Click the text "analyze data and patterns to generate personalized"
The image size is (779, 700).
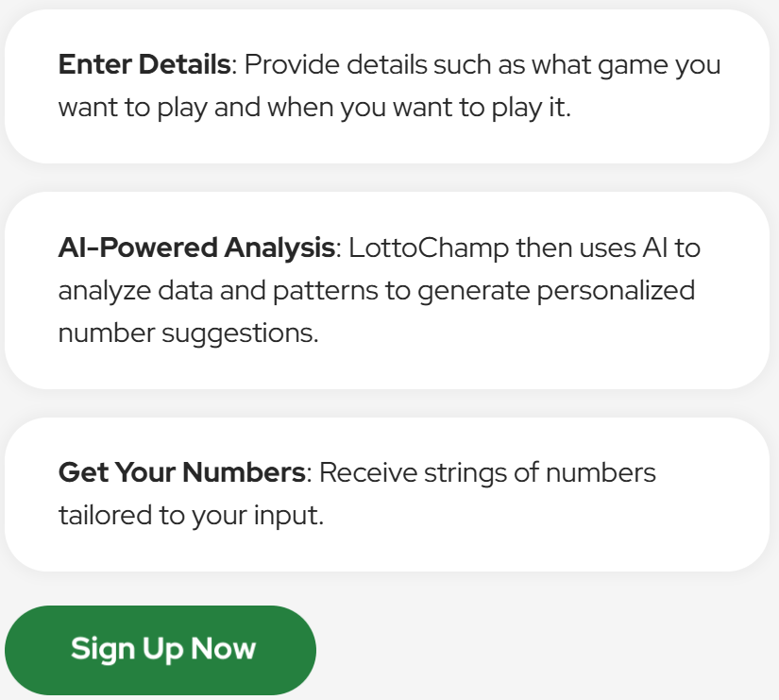(x=376, y=290)
